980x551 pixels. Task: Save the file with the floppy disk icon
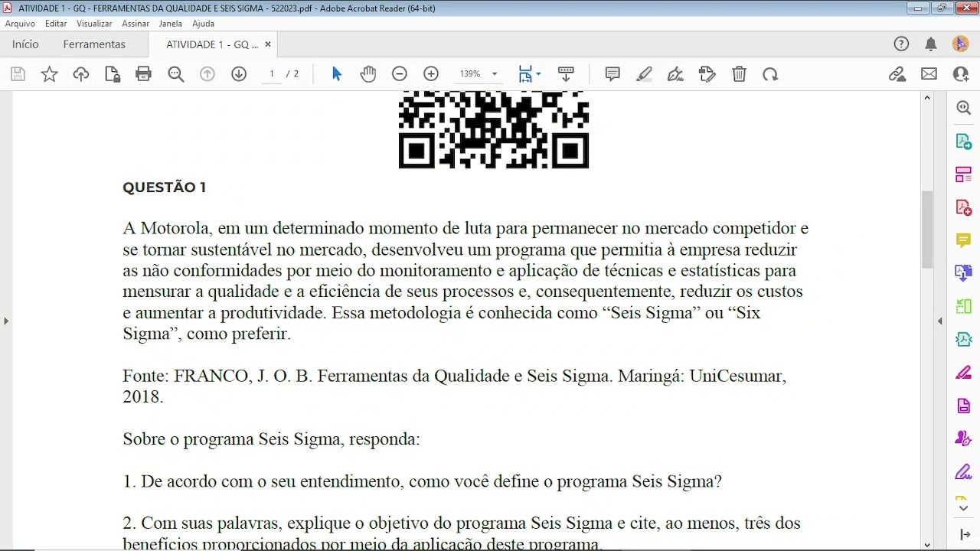[18, 74]
